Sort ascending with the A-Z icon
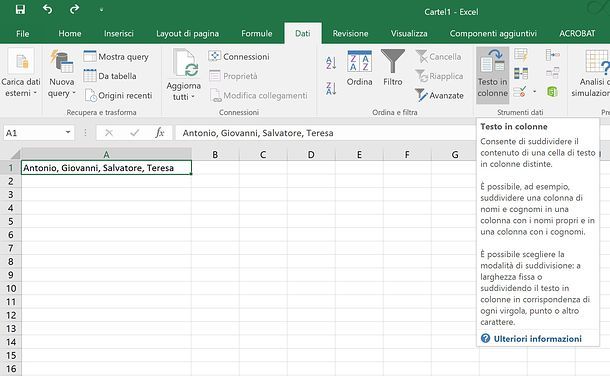The image size is (610, 376). [331, 63]
